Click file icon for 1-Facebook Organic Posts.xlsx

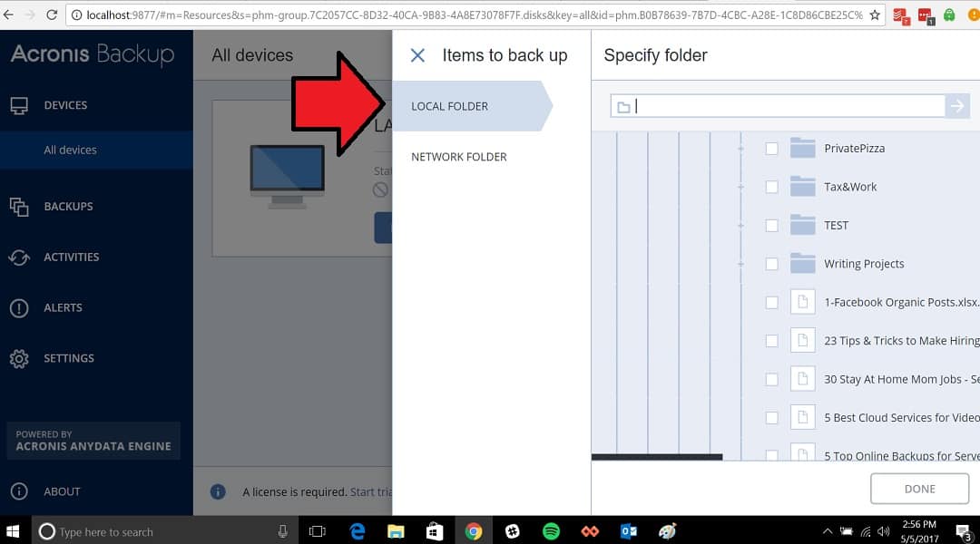click(802, 302)
